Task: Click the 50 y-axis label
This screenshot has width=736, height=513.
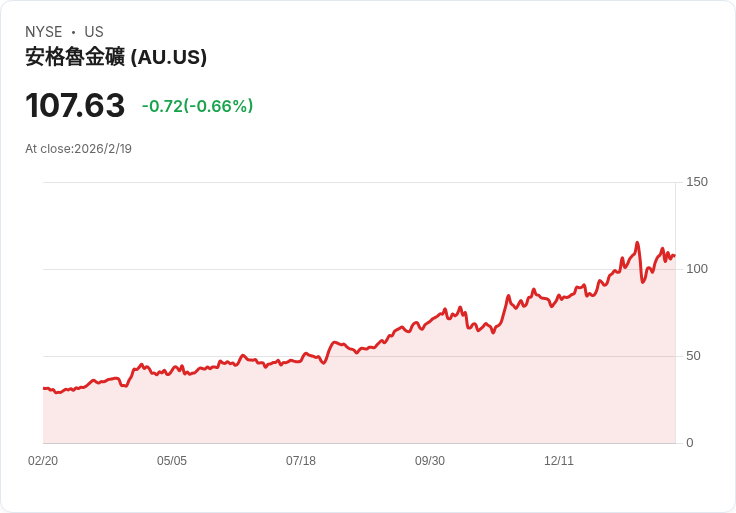Action: coord(693,356)
